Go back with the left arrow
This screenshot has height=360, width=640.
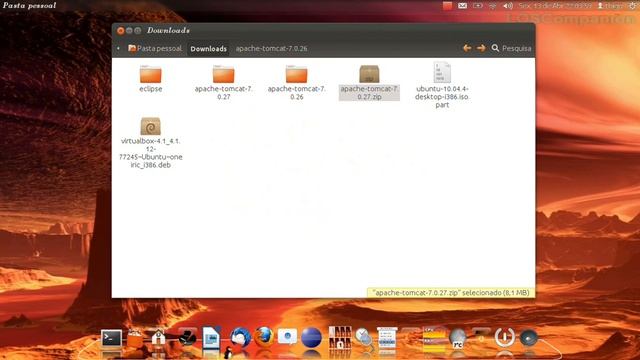(467, 48)
